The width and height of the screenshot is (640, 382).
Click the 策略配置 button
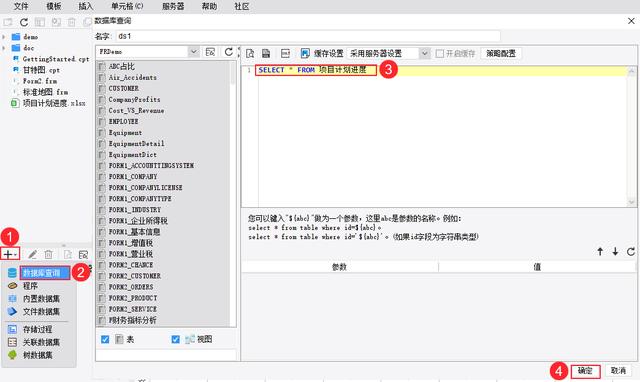501,53
